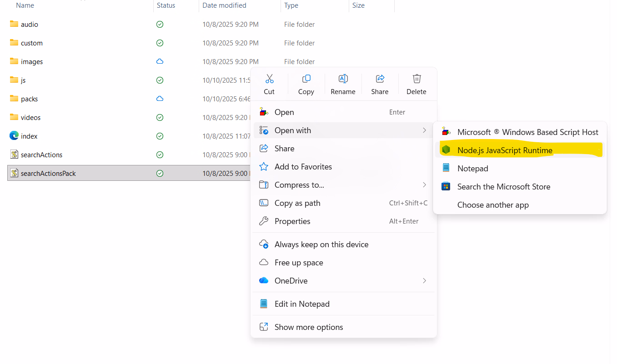Click the Share icon in top row
This screenshot has height=364, width=617.
(380, 79)
